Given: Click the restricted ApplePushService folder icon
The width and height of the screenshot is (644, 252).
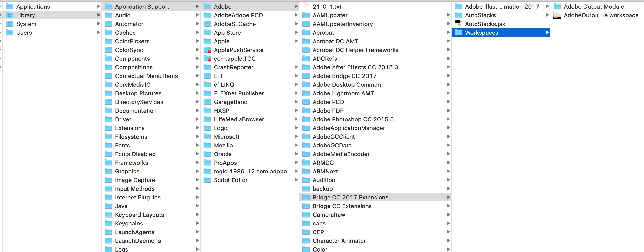Looking at the screenshot, I should [208, 50].
